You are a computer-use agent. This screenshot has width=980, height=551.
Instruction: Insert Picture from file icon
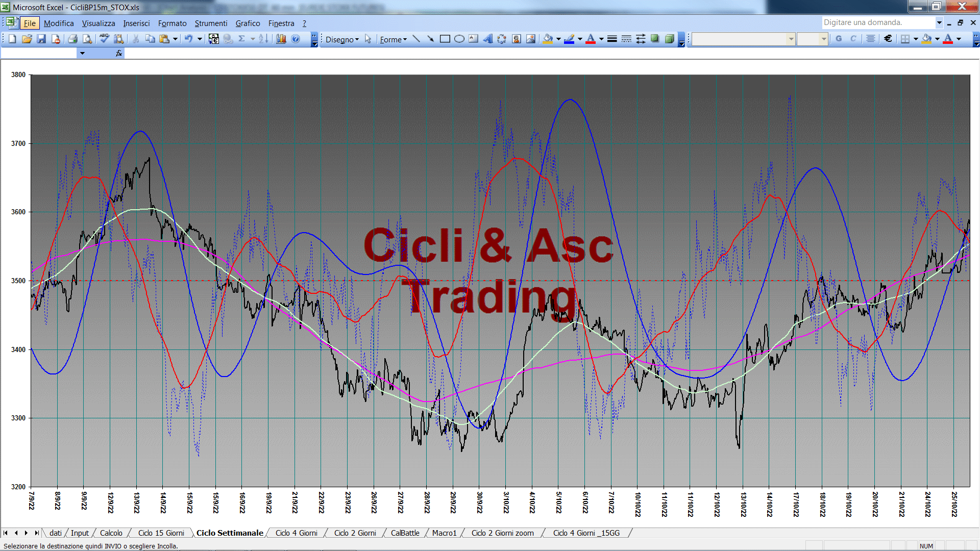(531, 39)
